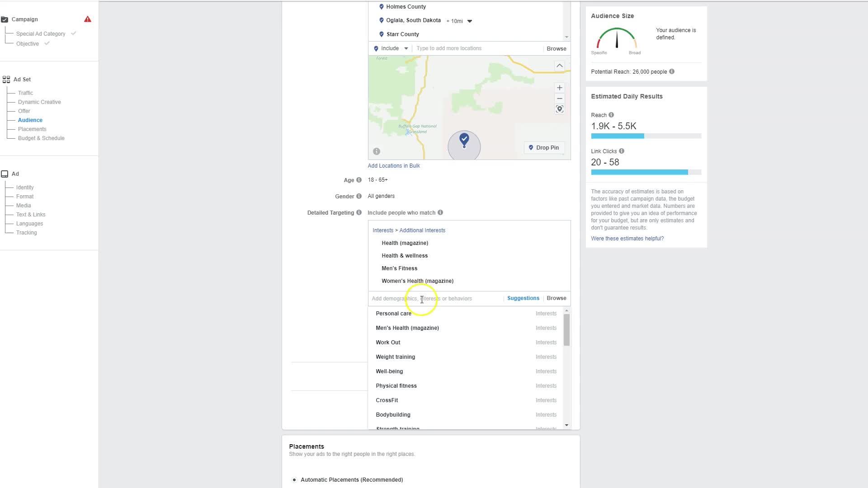Click the map info icon at bottom left
This screenshot has height=488, width=868.
(x=377, y=151)
